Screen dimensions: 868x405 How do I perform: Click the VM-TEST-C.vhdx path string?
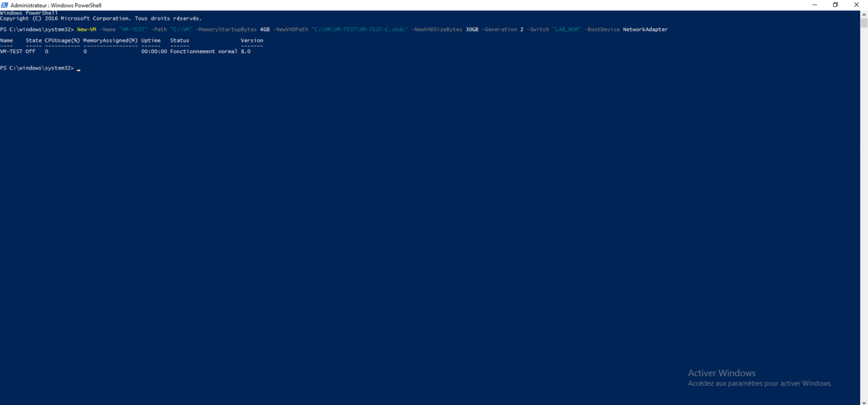[359, 29]
